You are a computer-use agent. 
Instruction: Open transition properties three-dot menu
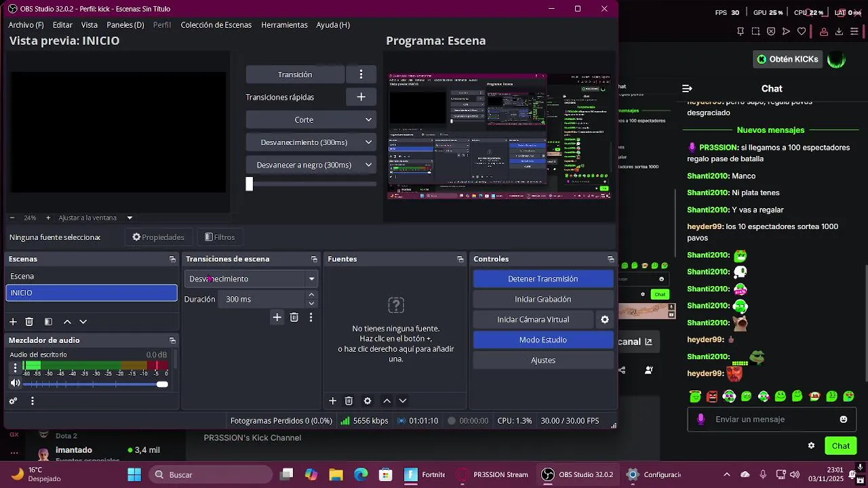pos(311,317)
